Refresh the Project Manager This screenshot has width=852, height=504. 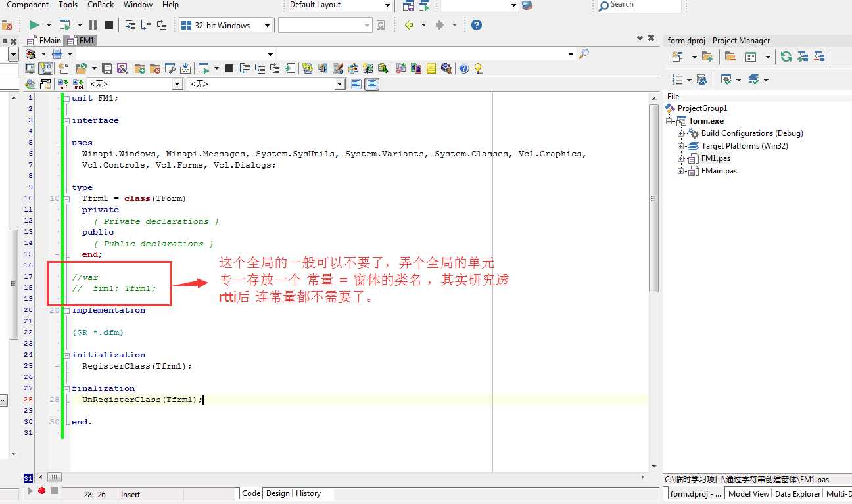786,57
